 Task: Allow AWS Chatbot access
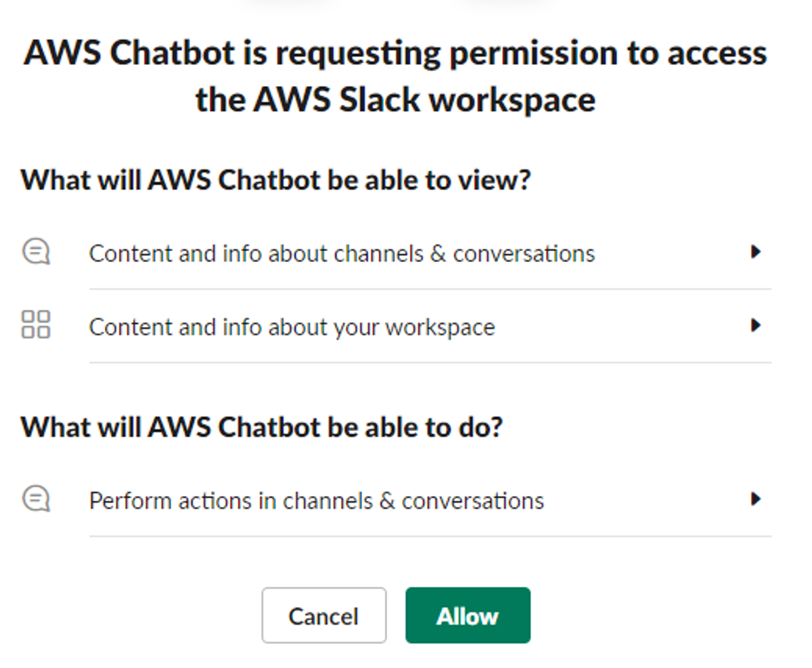click(468, 615)
